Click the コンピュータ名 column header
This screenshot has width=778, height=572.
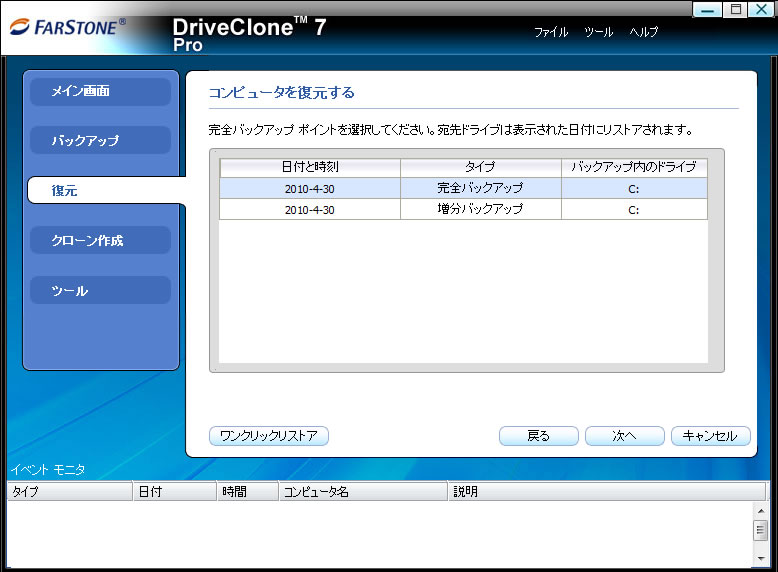(363, 492)
